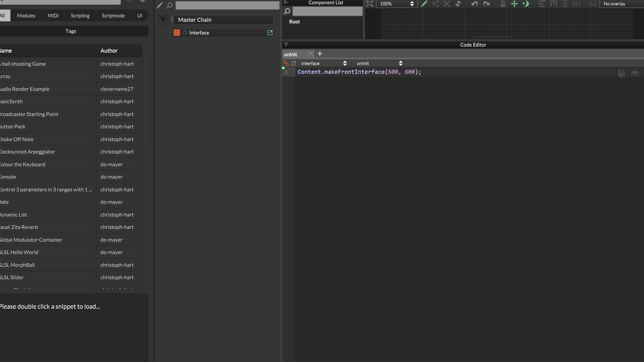Redo the last interface change
This screenshot has width=644, height=362.
click(x=487, y=4)
